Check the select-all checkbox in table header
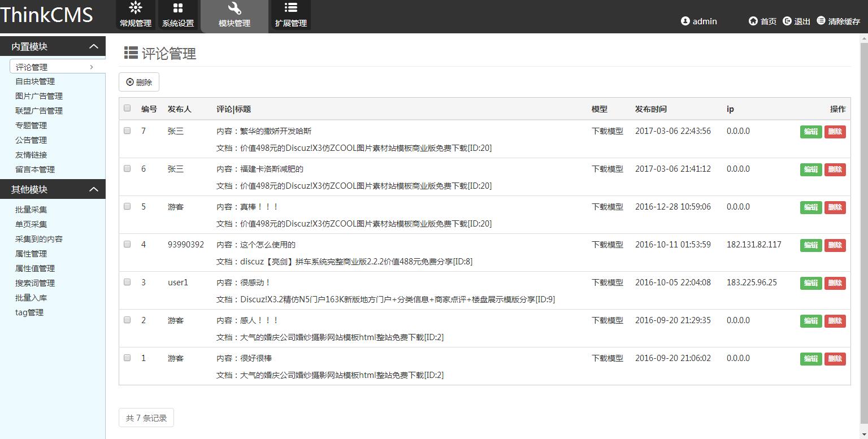Screen dimensions: 868x439 click(x=127, y=108)
